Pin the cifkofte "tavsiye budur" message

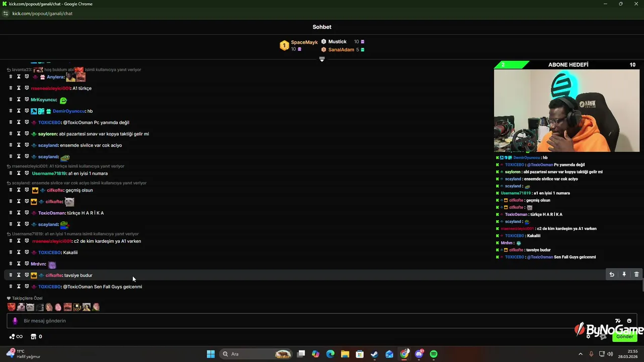click(x=624, y=275)
